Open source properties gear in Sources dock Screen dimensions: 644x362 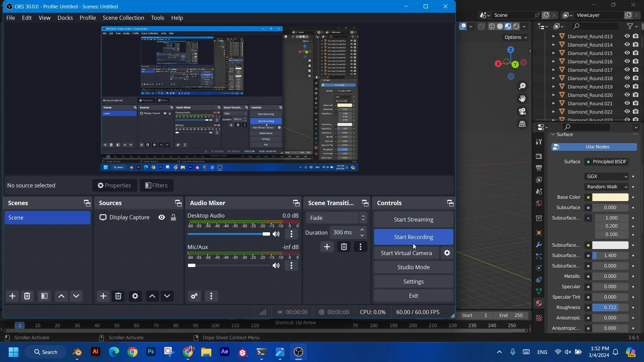click(135, 296)
